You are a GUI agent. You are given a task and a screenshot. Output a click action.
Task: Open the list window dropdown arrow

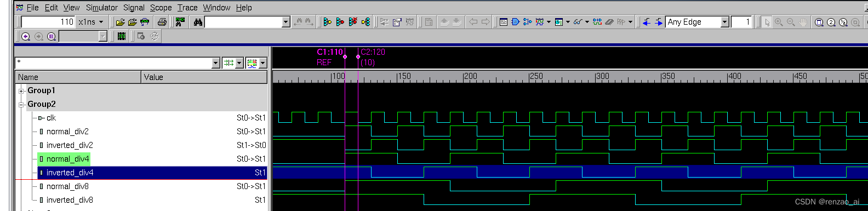tap(568, 22)
